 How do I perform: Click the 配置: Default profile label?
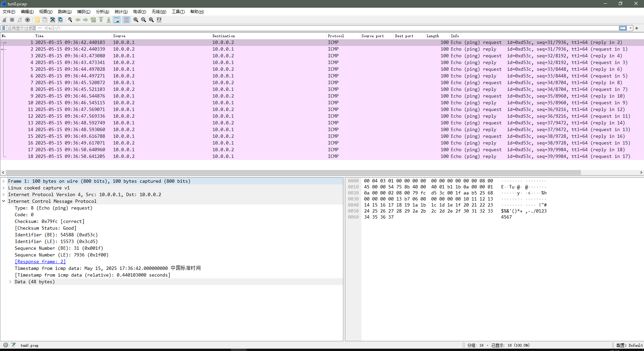630,345
